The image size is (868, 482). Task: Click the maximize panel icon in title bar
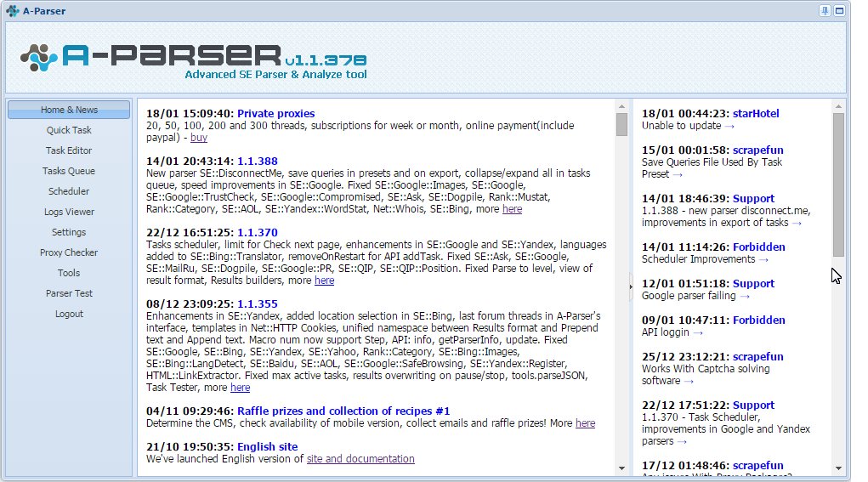tap(839, 10)
